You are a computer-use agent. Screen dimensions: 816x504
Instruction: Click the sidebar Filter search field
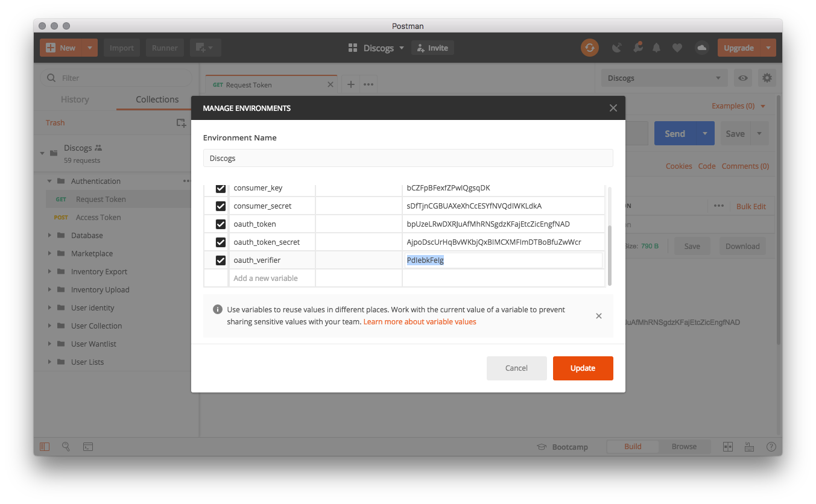click(116, 78)
